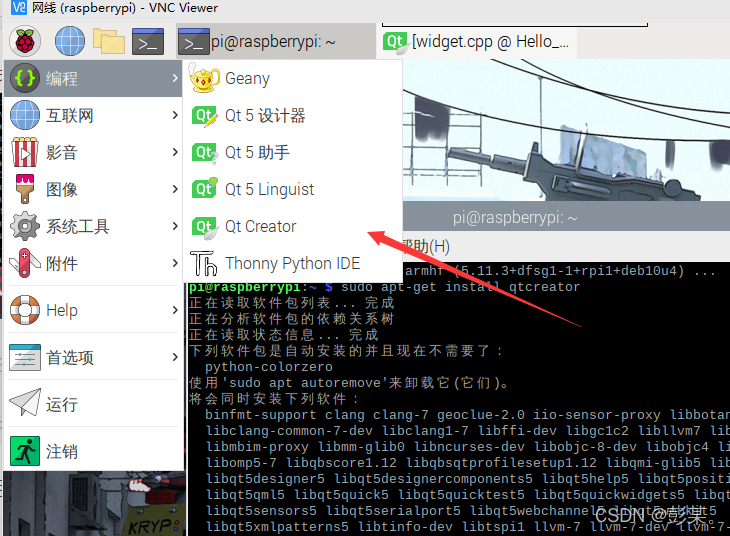The image size is (730, 536).
Task: Choose the 注销 menu entry
Action: click(93, 451)
